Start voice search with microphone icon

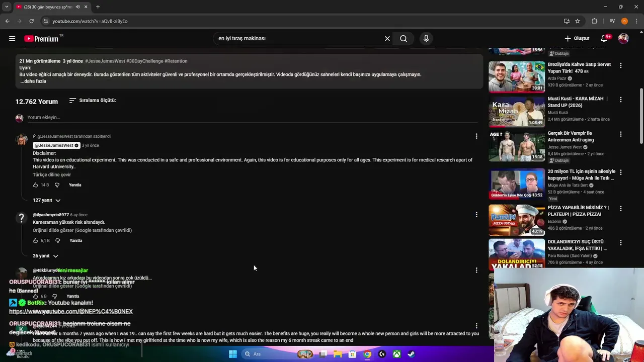click(x=426, y=38)
